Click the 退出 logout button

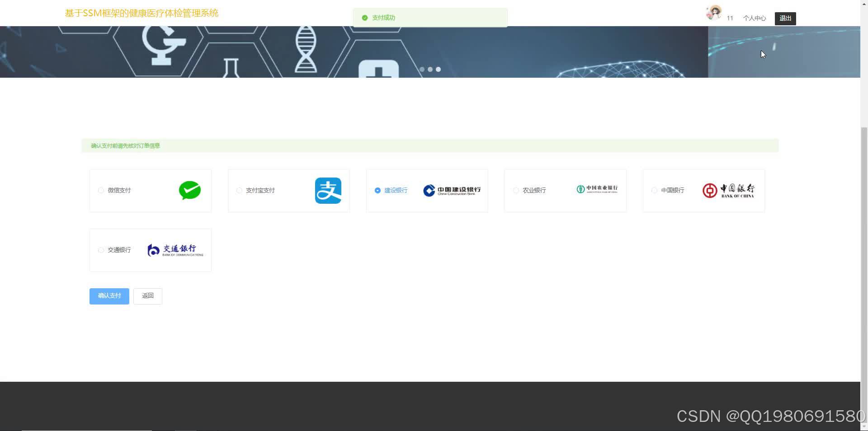(x=785, y=18)
